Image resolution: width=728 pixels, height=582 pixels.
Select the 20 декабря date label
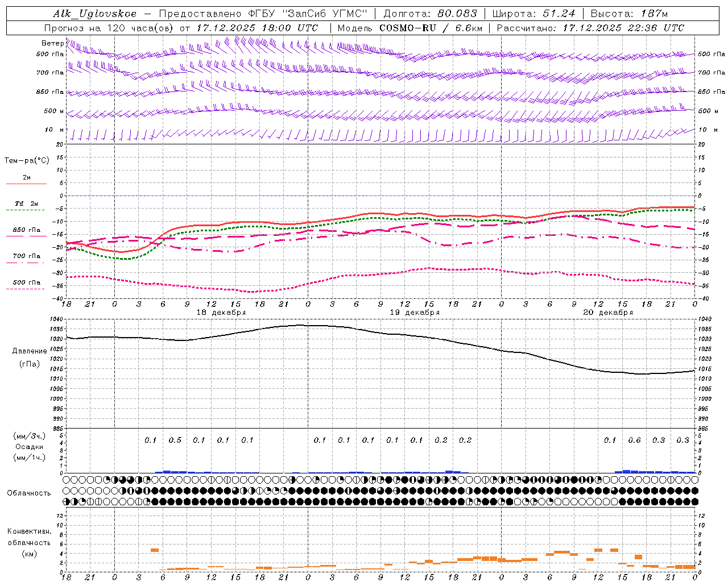point(608,313)
